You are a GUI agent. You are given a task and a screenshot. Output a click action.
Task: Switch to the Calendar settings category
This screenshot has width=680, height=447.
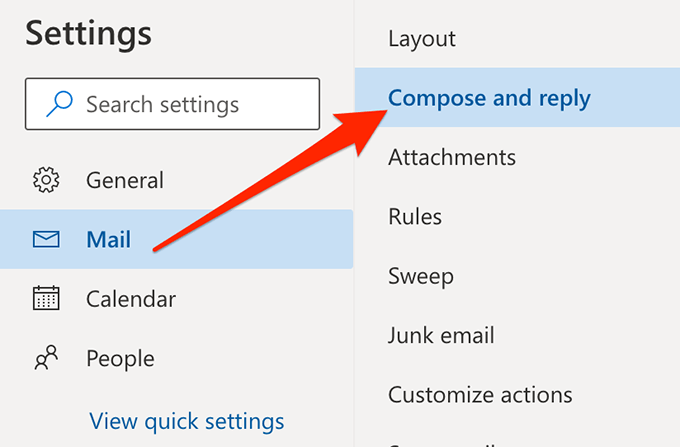pyautogui.click(x=131, y=298)
